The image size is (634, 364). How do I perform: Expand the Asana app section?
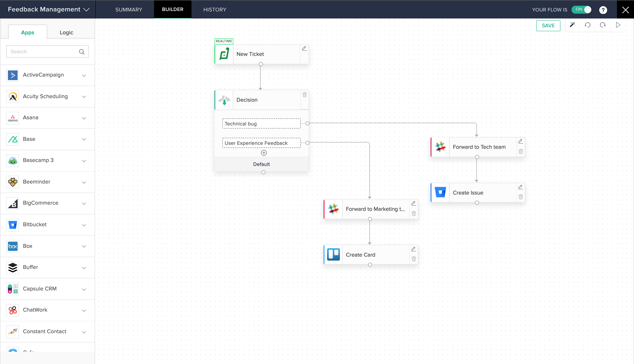point(84,118)
